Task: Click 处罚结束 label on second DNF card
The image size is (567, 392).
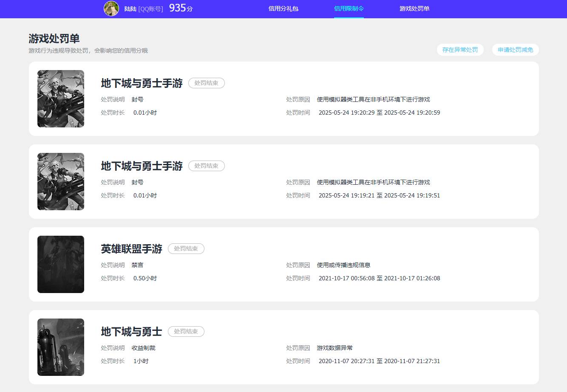Action: [x=207, y=166]
